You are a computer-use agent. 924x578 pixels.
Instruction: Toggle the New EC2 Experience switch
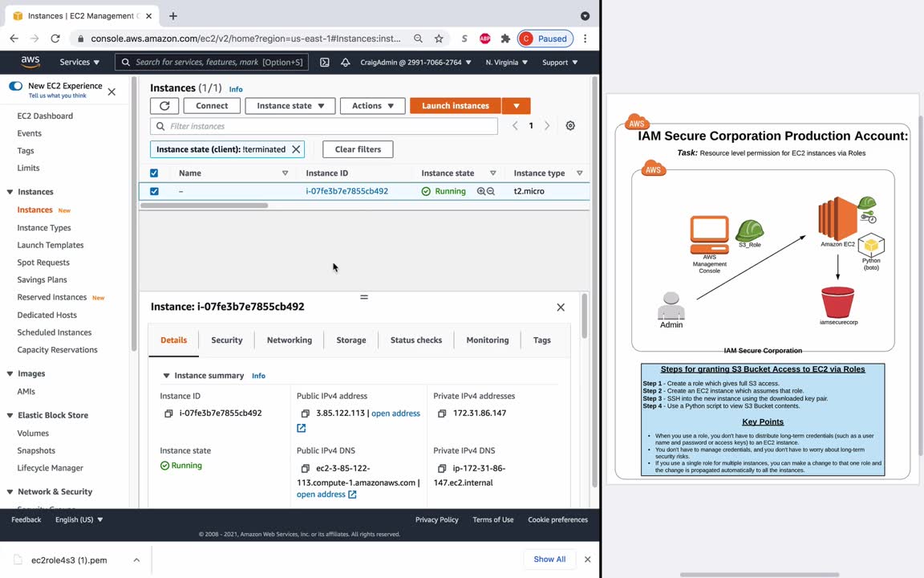(16, 86)
